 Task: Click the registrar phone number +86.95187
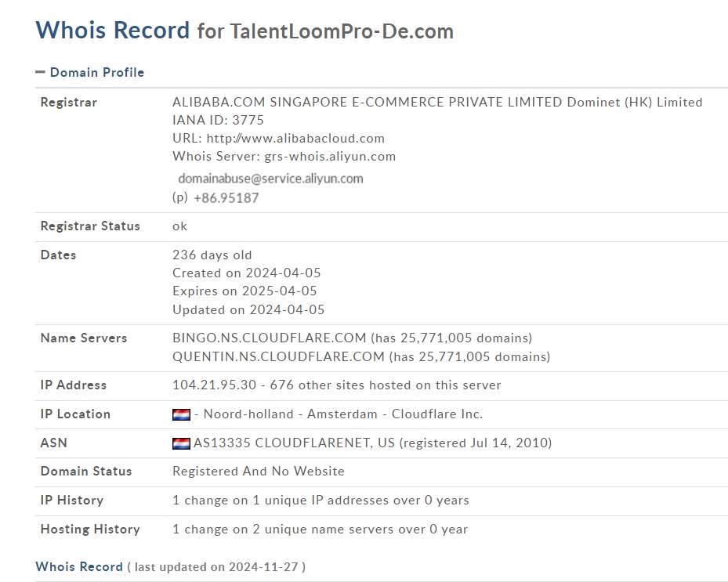click(x=226, y=198)
